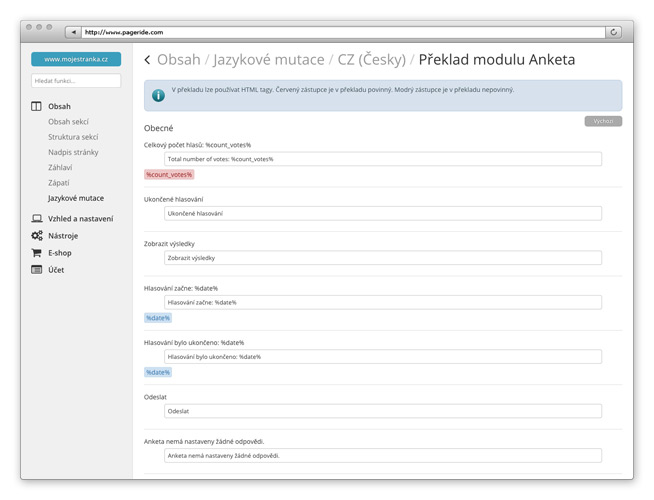Click the www.mojestranka.cz button
The width and height of the screenshot is (654, 500).
[76, 59]
